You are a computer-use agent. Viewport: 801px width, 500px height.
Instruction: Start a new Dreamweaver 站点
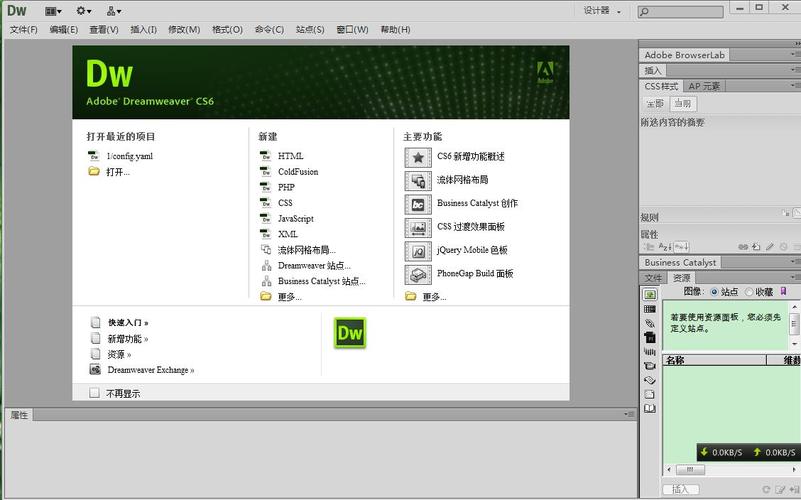pyautogui.click(x=314, y=266)
